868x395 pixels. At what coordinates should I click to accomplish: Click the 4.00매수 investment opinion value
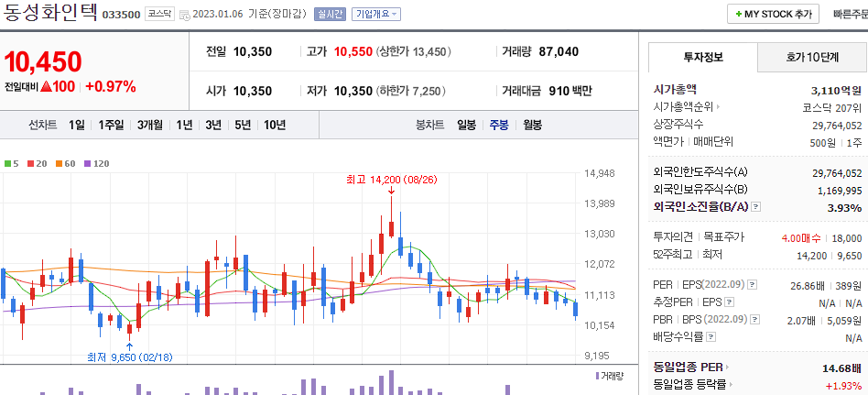click(x=803, y=238)
